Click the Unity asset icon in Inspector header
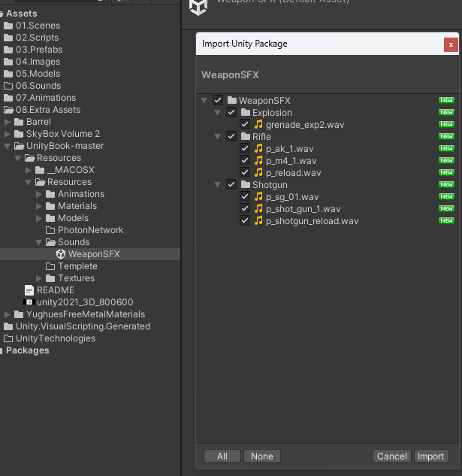 (198, 7)
